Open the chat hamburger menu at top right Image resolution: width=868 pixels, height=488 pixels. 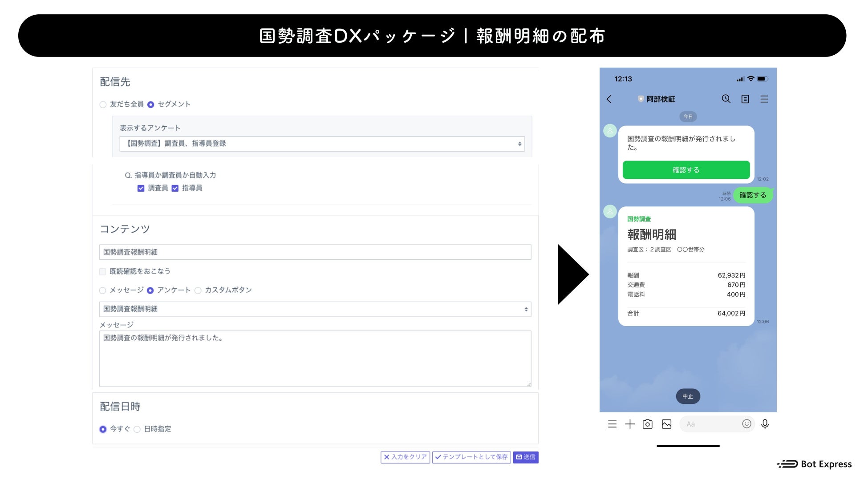[764, 99]
